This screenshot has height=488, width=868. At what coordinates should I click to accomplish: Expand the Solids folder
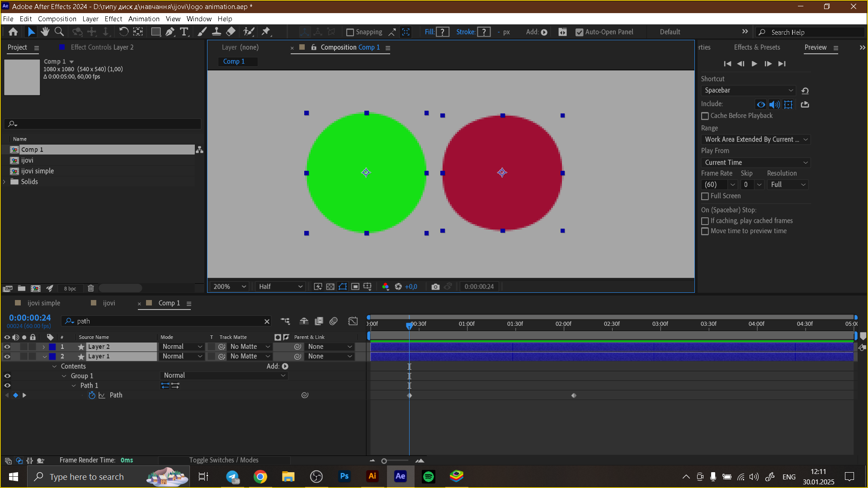[x=5, y=182]
